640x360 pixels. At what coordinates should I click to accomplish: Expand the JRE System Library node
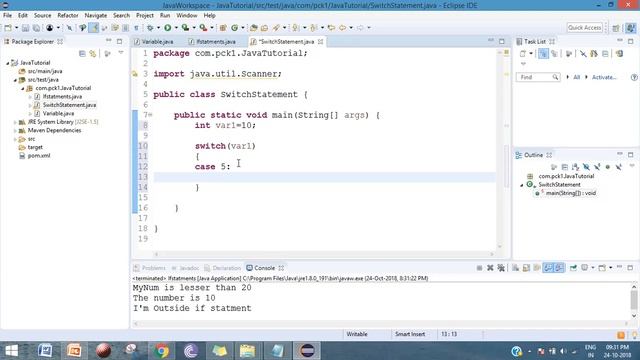tap(15, 122)
